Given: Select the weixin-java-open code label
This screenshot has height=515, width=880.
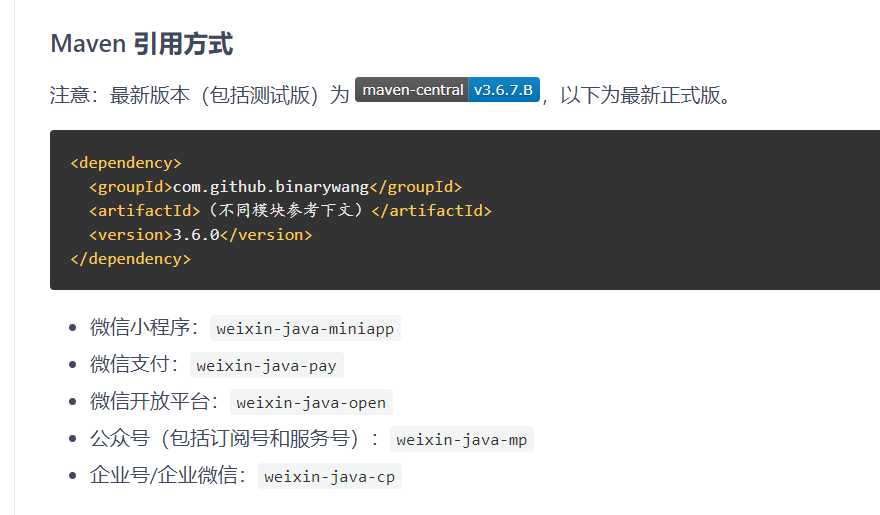Looking at the screenshot, I should [x=311, y=402].
